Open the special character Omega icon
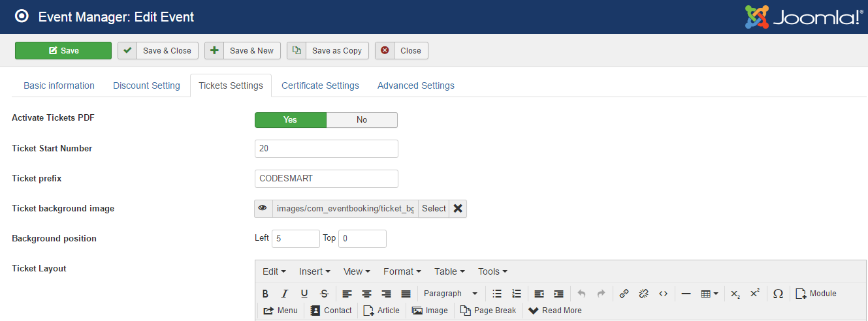This screenshot has height=321, width=868. (x=778, y=294)
